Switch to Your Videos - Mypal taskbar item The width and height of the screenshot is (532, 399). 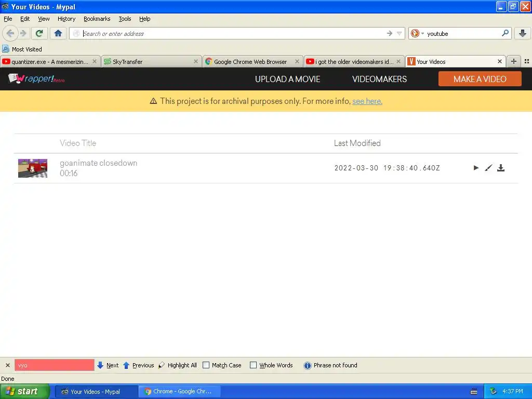(96, 391)
